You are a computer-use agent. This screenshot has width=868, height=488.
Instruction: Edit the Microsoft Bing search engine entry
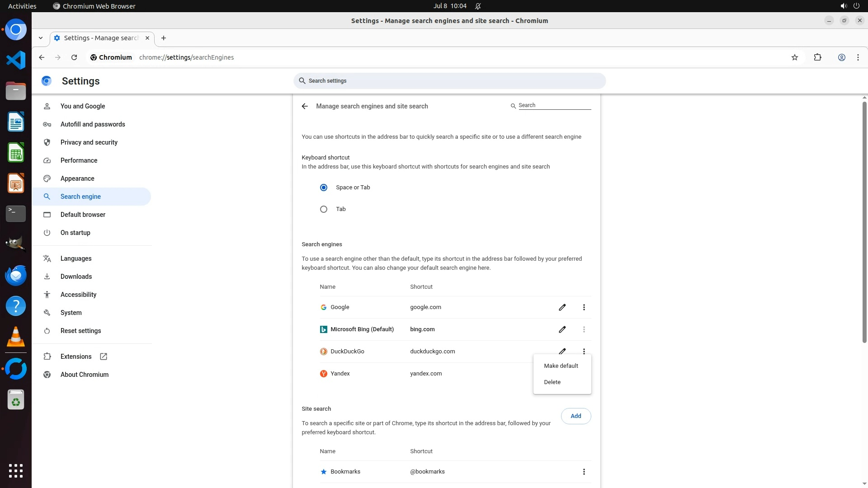coord(562,329)
